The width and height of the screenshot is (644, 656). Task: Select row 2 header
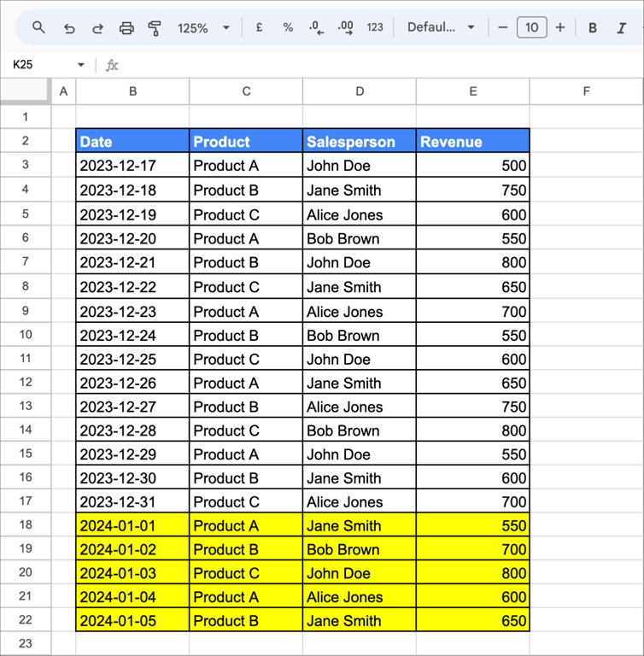pos(26,141)
